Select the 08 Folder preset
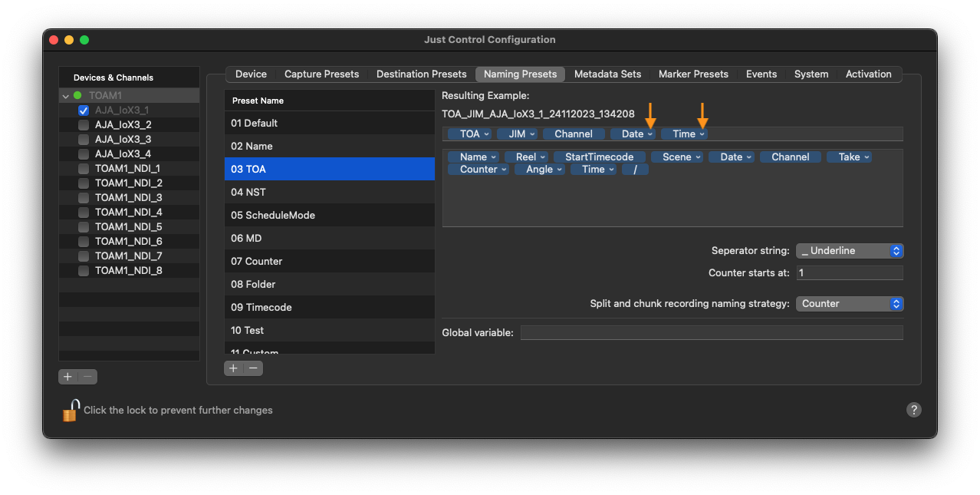Screen dimensions: 980x495 (x=330, y=284)
